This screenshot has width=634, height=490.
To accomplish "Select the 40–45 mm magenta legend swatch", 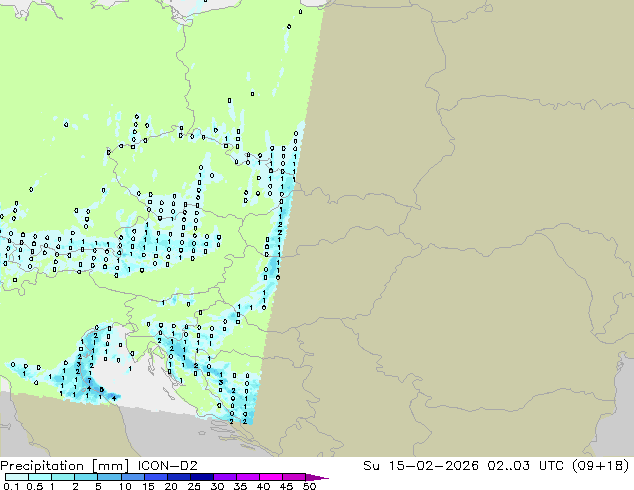I will coord(270,477).
